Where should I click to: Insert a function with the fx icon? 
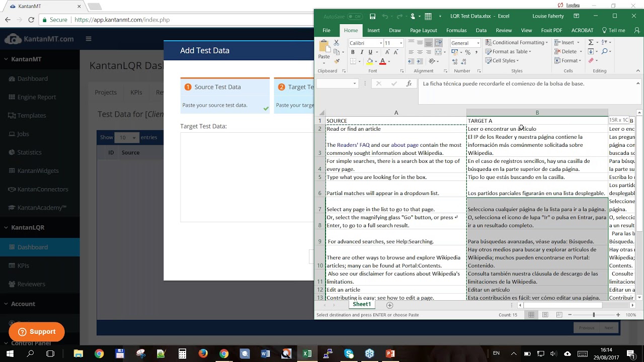click(x=409, y=84)
